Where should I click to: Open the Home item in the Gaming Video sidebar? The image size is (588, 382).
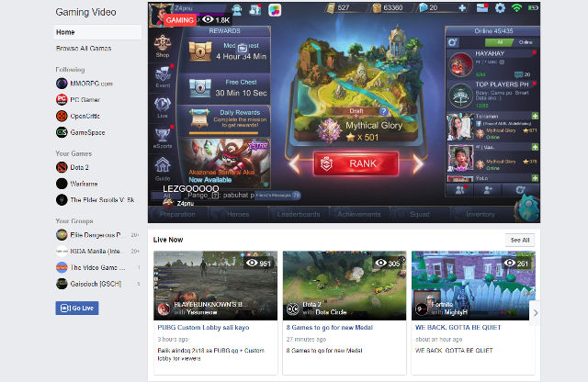97,32
